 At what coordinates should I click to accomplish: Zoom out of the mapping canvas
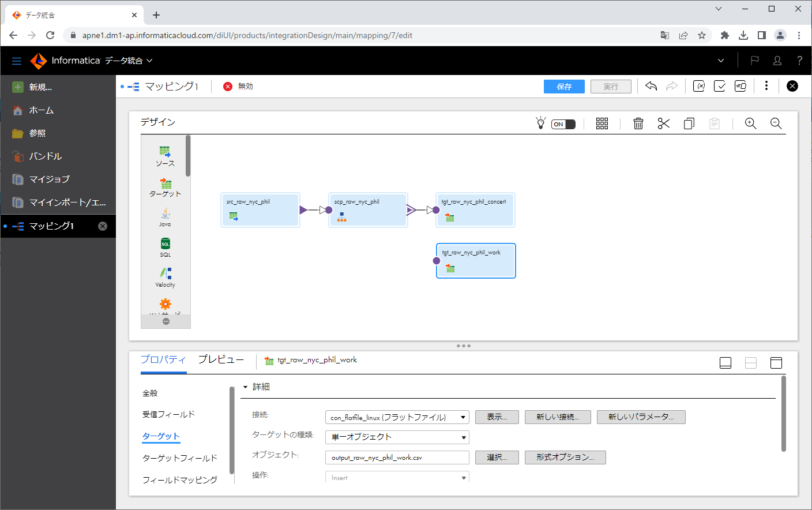776,123
